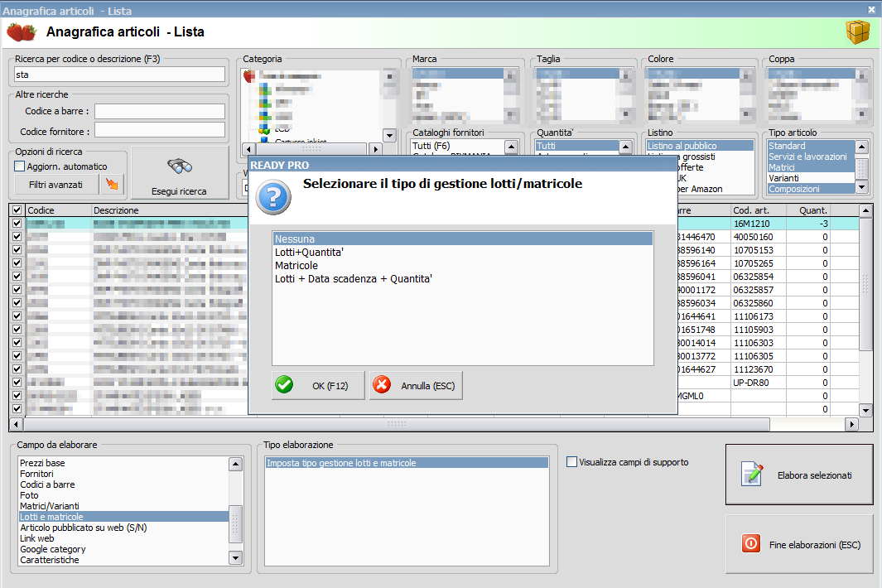Select Lotti + Data scadenza + Quantita'
This screenshot has width=882, height=588.
click(463, 278)
